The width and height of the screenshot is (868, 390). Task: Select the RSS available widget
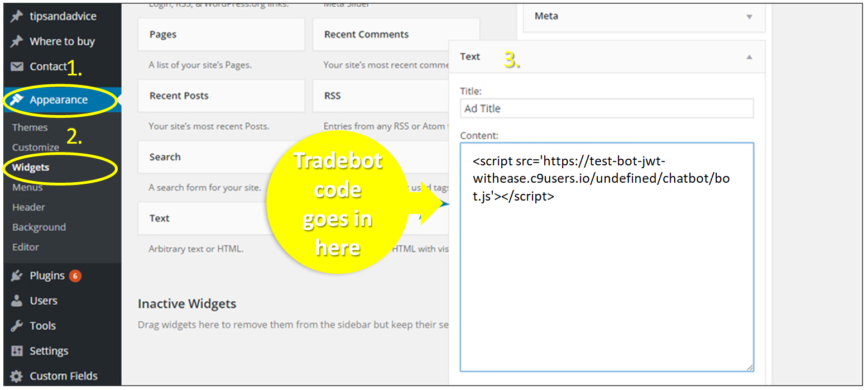tap(381, 96)
